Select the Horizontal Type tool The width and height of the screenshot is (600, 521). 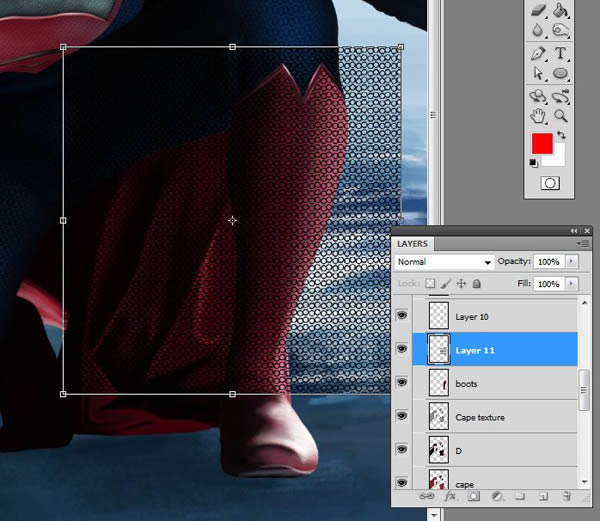tap(560, 53)
